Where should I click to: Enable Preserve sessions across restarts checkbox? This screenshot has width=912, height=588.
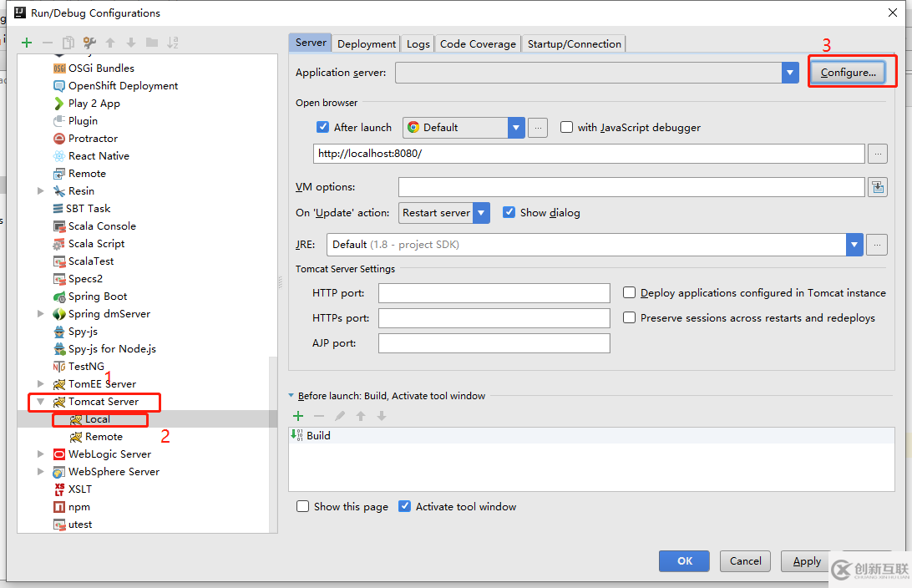tap(630, 317)
